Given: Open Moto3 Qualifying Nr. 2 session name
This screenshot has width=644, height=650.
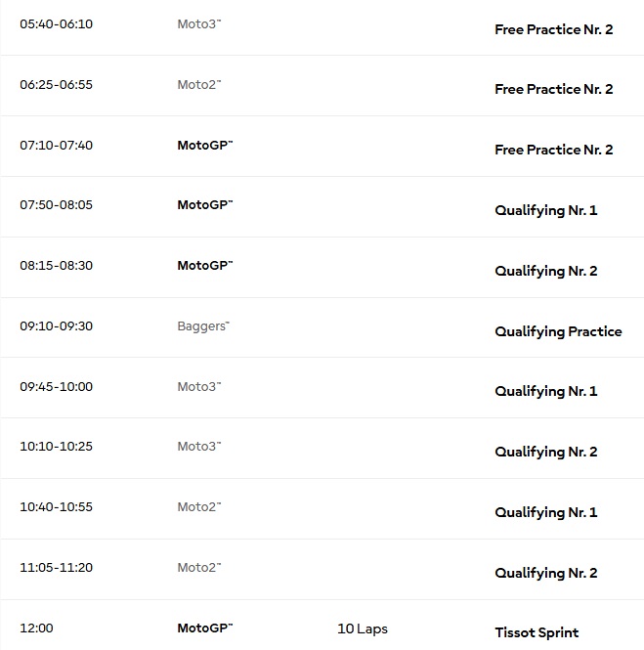Looking at the screenshot, I should click(x=545, y=453).
